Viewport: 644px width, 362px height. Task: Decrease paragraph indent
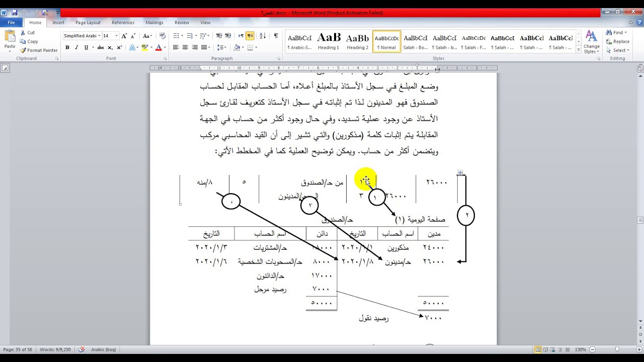(x=219, y=36)
